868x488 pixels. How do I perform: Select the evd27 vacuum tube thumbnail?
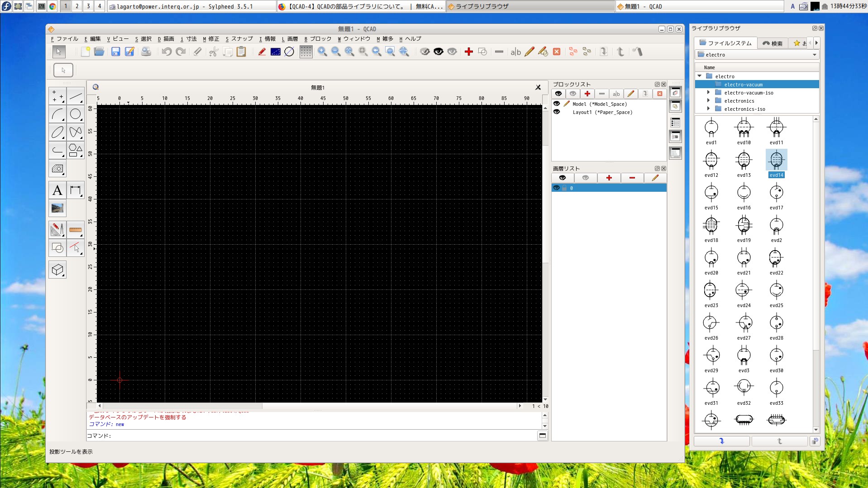(744, 323)
